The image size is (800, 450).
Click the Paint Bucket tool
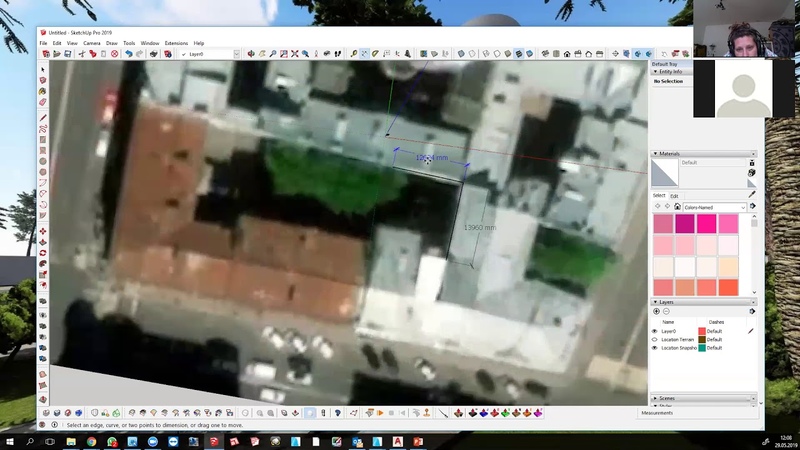43,91
